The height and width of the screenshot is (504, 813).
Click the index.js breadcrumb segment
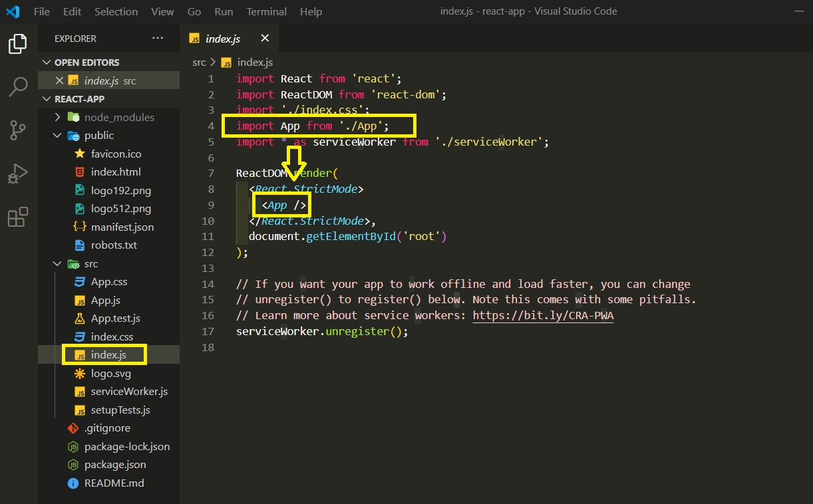(x=255, y=62)
